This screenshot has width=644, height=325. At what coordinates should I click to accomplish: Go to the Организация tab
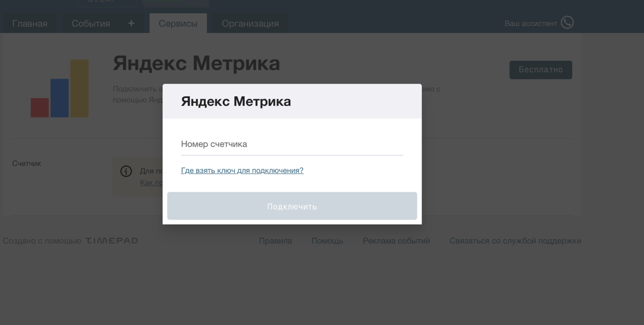click(250, 23)
